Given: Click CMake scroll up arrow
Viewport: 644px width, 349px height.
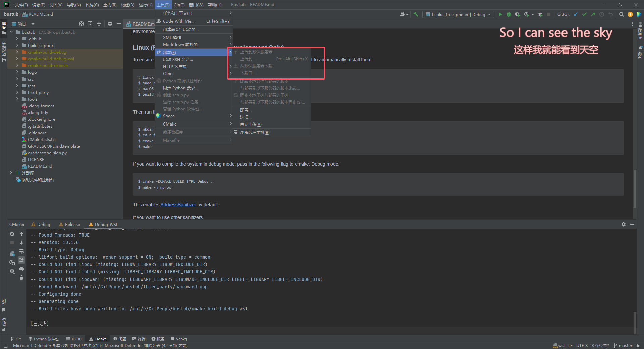Looking at the screenshot, I should (x=21, y=234).
